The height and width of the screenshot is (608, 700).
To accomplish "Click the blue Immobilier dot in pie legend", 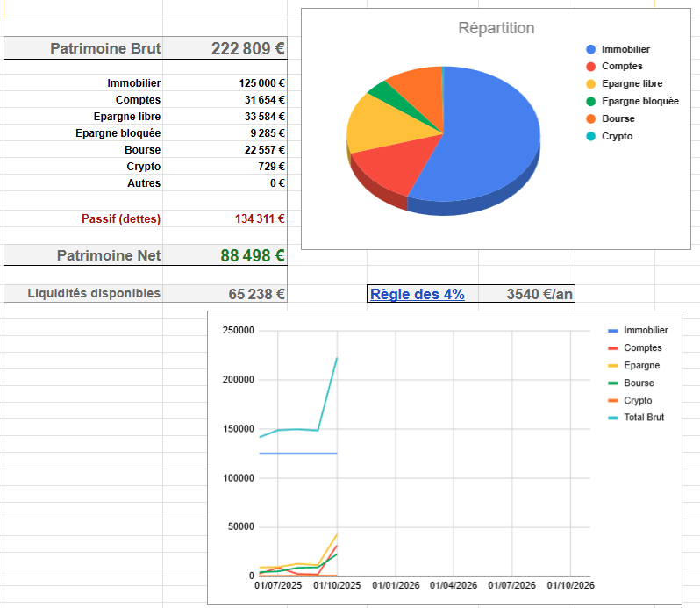I will coord(590,50).
